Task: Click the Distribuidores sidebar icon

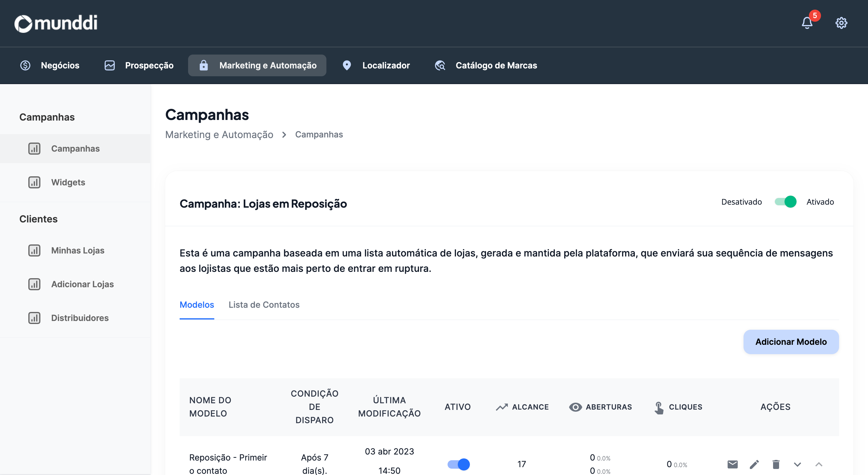Action: pyautogui.click(x=34, y=318)
